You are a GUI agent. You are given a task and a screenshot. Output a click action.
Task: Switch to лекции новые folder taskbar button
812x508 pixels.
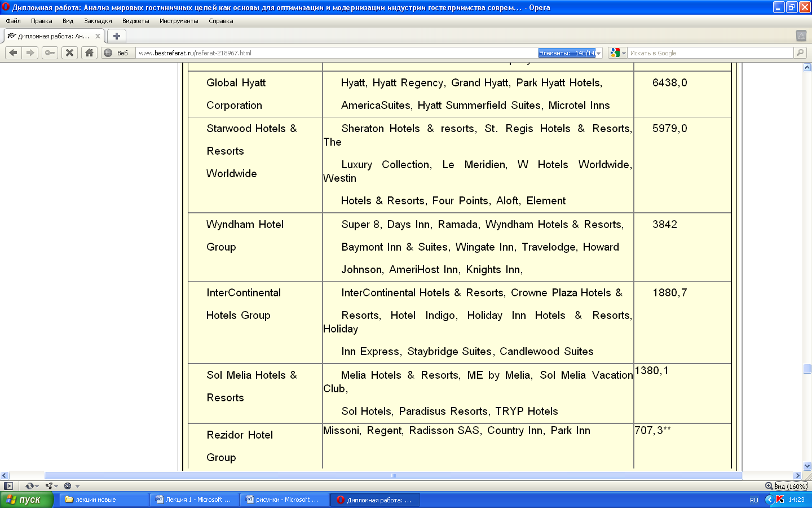103,500
